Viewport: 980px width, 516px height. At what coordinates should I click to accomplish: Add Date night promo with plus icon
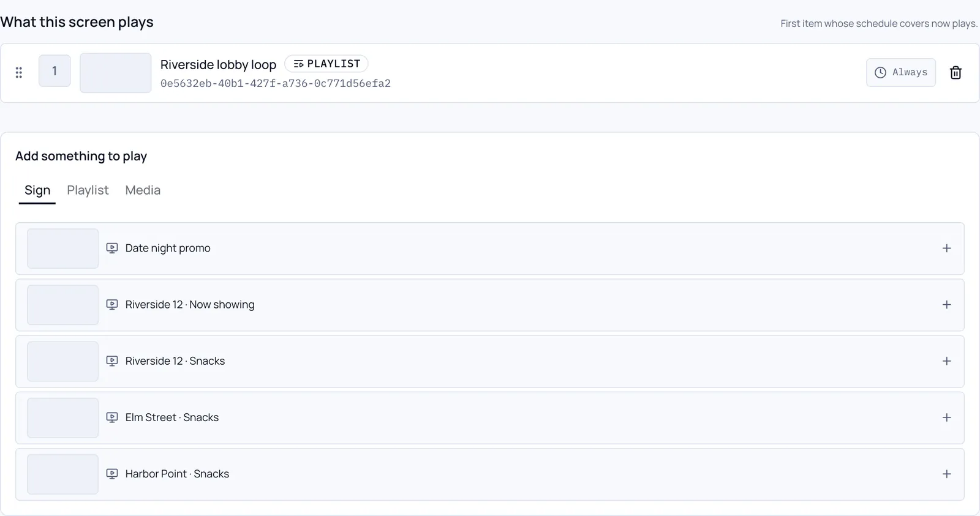coord(947,249)
